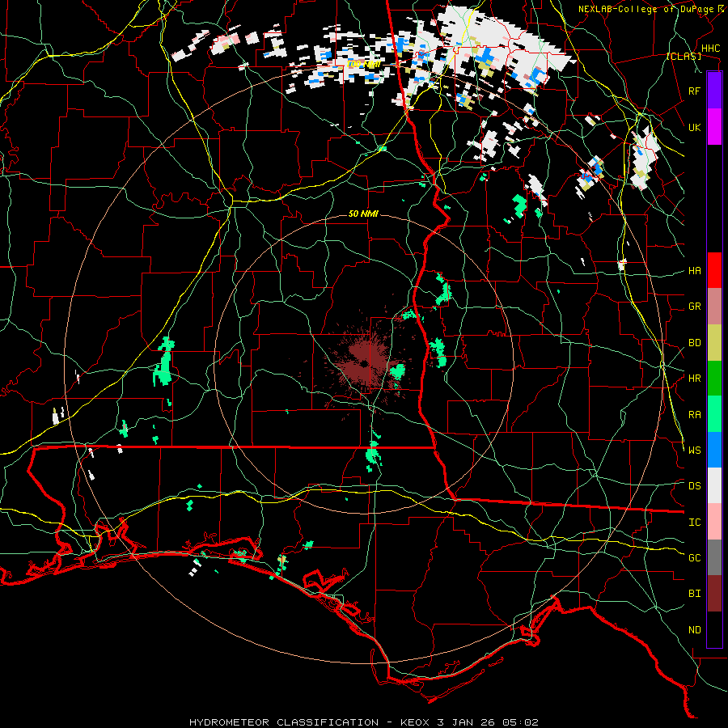Click the RF legend label
This screenshot has width=728, height=728.
tap(694, 91)
